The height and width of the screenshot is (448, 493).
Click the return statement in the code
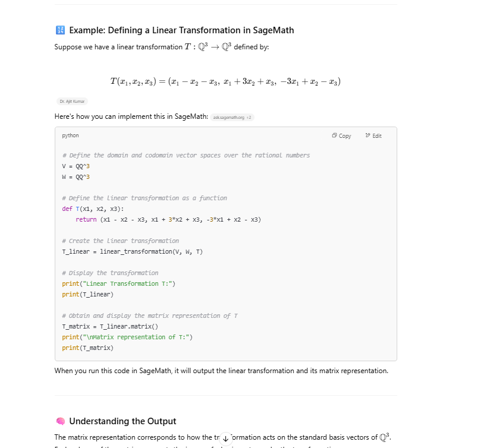point(168,219)
